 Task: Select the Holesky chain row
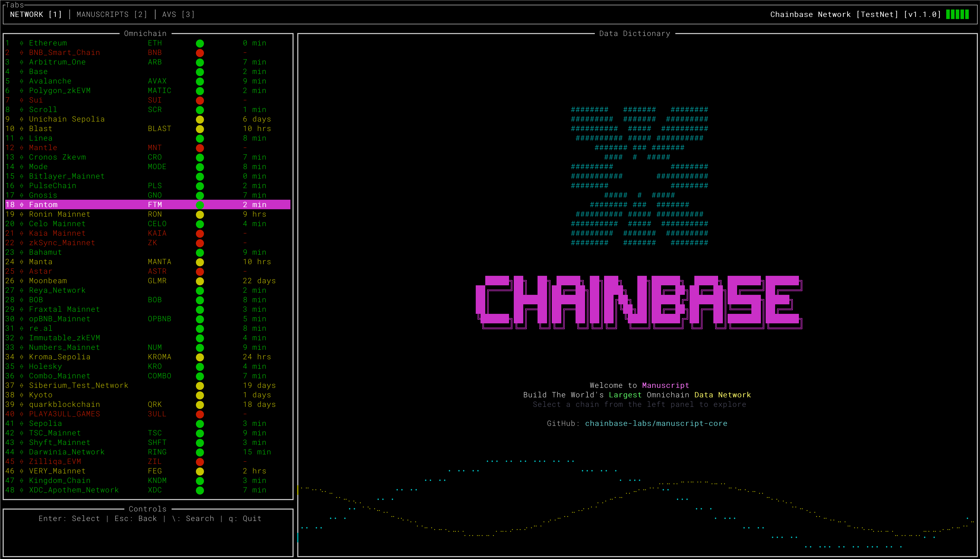coord(148,366)
